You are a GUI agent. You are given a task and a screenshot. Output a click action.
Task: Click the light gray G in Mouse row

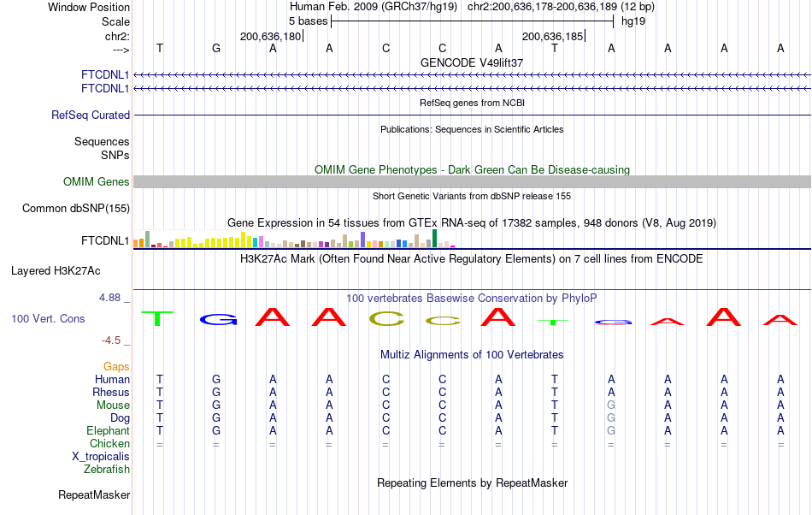(611, 405)
